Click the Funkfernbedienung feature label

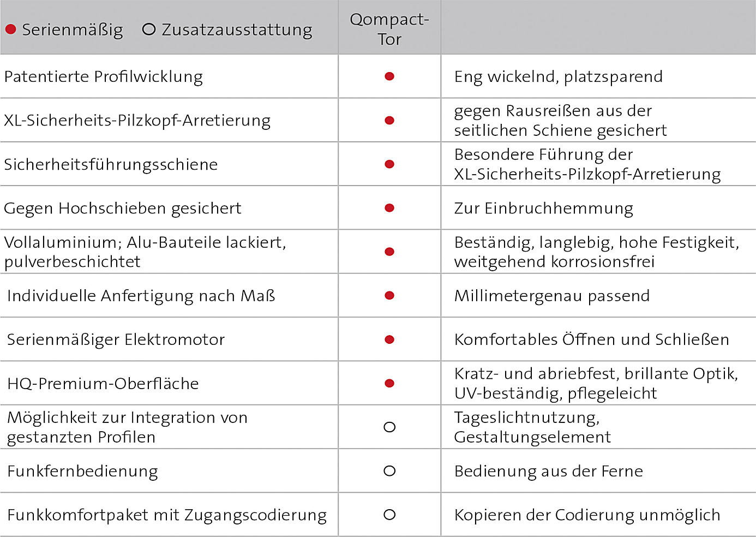click(82, 471)
